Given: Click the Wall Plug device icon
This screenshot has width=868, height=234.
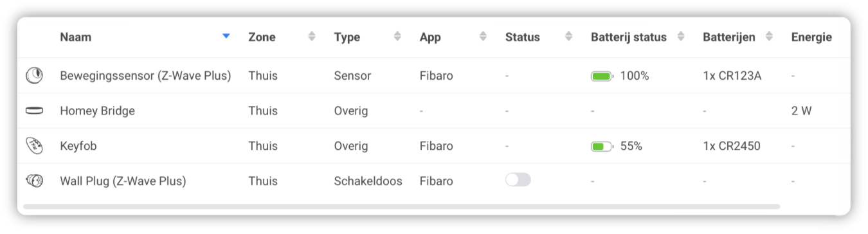Looking at the screenshot, I should (34, 181).
